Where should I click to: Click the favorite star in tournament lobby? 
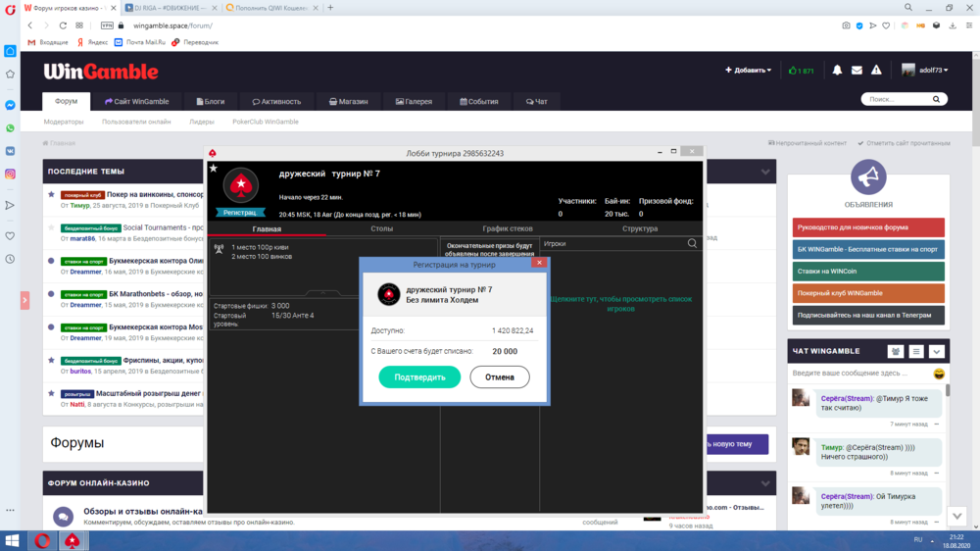(214, 169)
